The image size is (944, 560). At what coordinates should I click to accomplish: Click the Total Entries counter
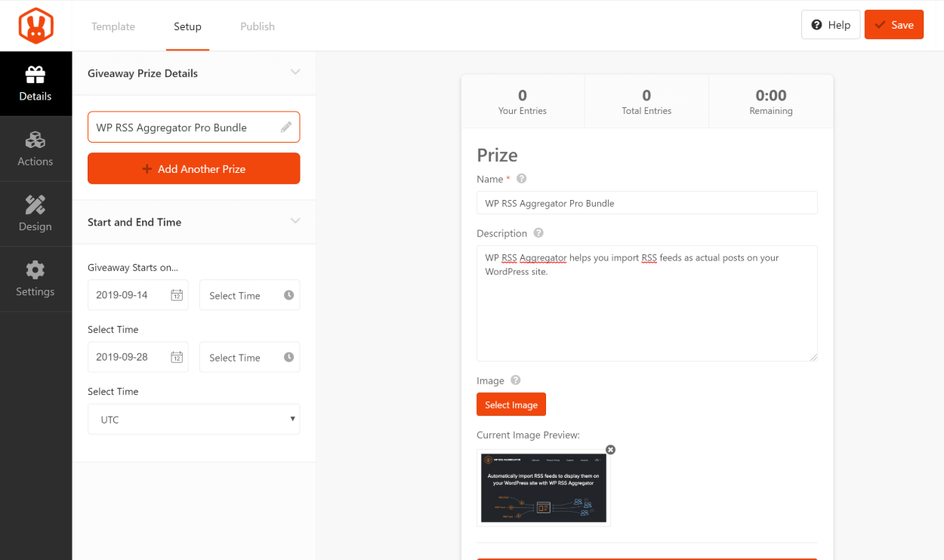(x=646, y=102)
